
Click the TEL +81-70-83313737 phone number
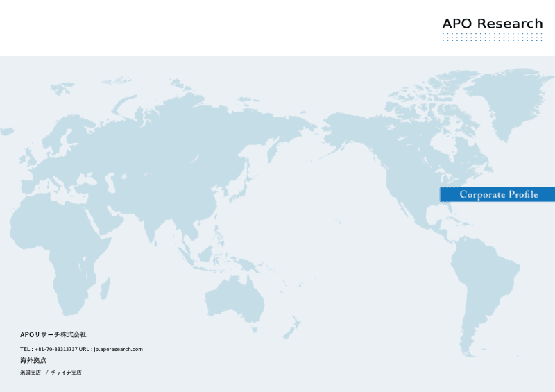coord(56,349)
